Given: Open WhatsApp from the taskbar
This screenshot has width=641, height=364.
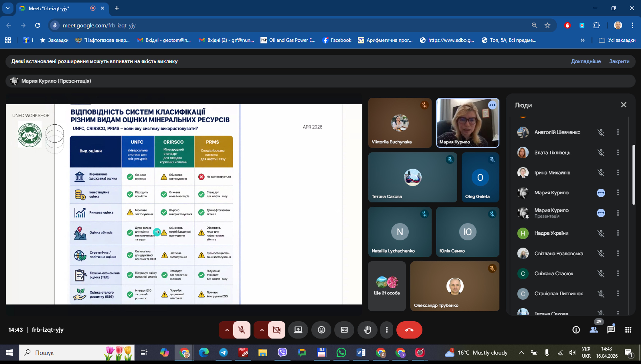Looking at the screenshot, I should [x=341, y=353].
